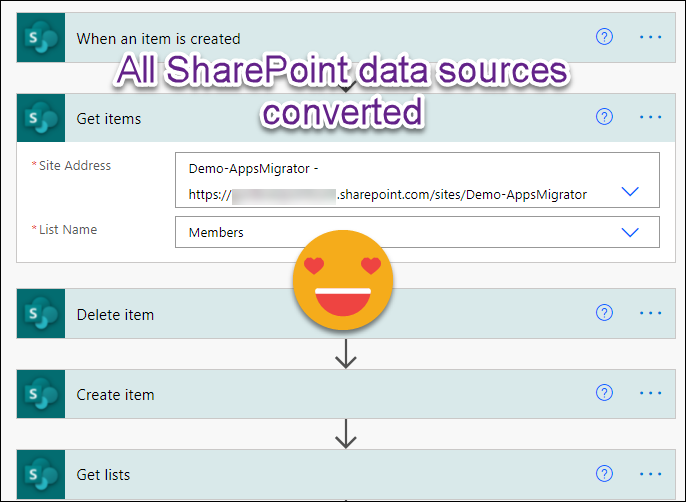The height and width of the screenshot is (502, 686).
Task: Click the 'Site Address' label
Action: coord(75,165)
